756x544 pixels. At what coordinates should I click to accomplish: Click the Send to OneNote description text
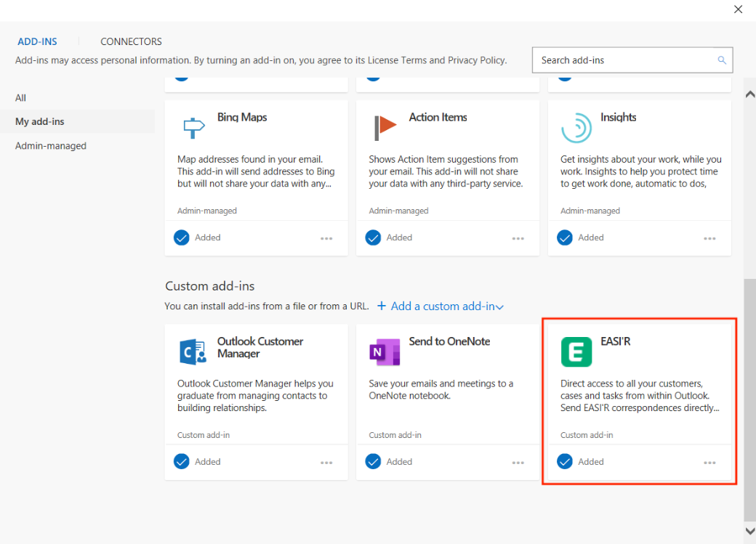[441, 389]
